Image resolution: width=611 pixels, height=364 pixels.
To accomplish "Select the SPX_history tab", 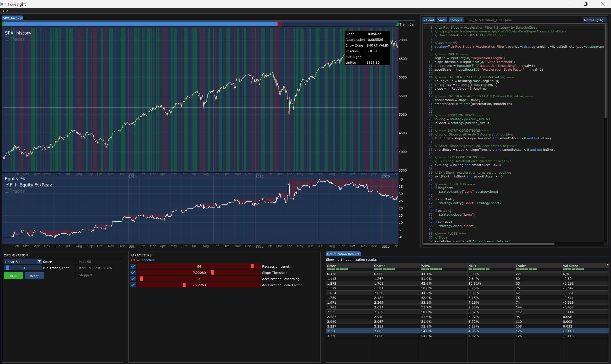I will pyautogui.click(x=12, y=18).
